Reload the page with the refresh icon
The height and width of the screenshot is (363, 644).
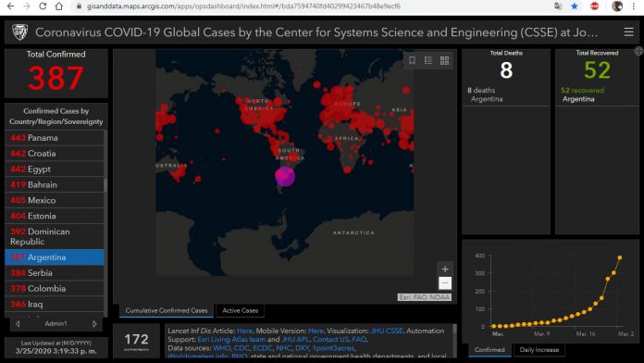43,6
